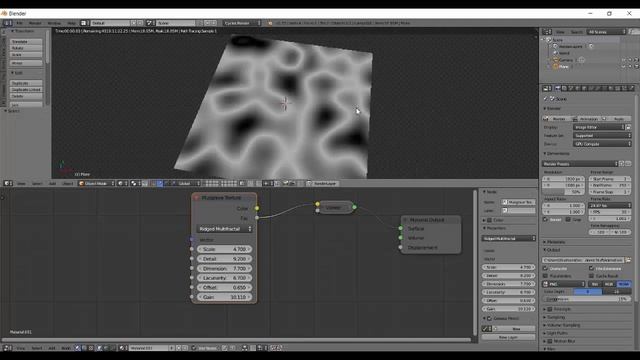Click the output path folder browse icon
The image size is (640, 360).
pos(629,260)
